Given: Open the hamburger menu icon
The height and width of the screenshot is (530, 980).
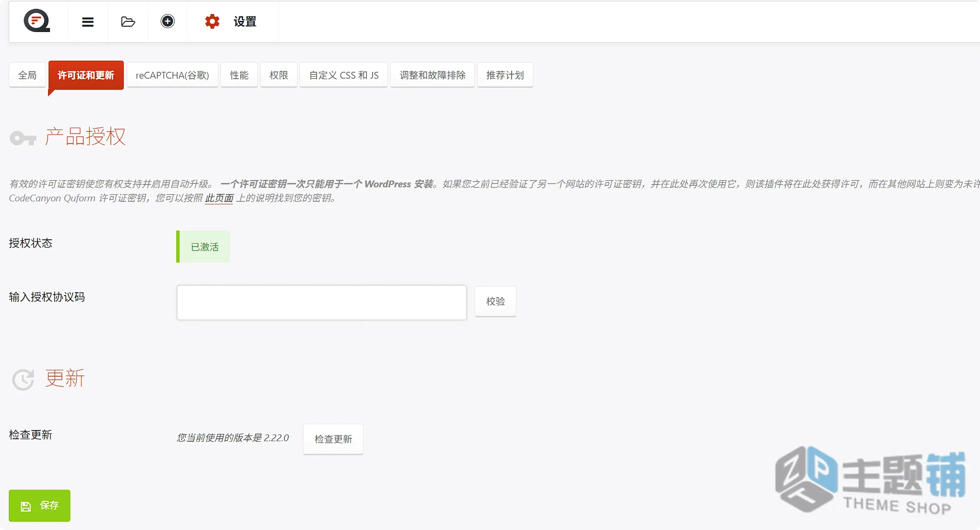Looking at the screenshot, I should [88, 22].
